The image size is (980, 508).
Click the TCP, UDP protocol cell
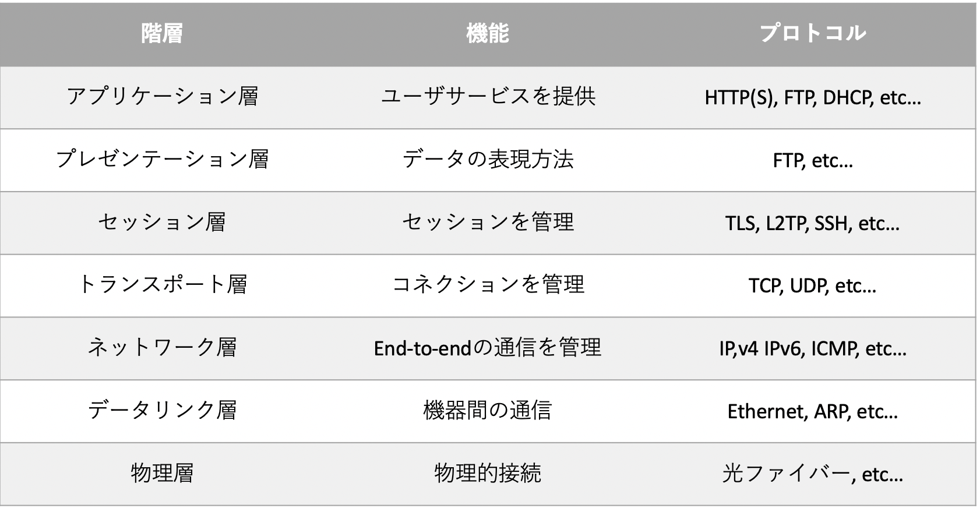point(813,285)
